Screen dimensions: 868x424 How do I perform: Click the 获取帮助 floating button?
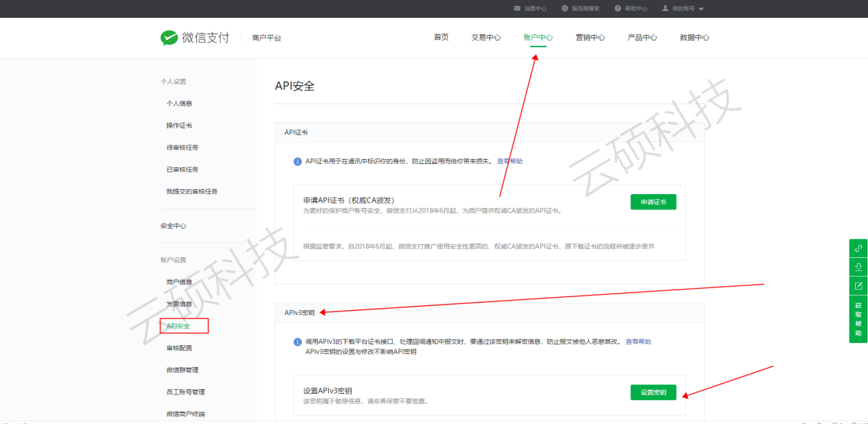[x=858, y=318]
